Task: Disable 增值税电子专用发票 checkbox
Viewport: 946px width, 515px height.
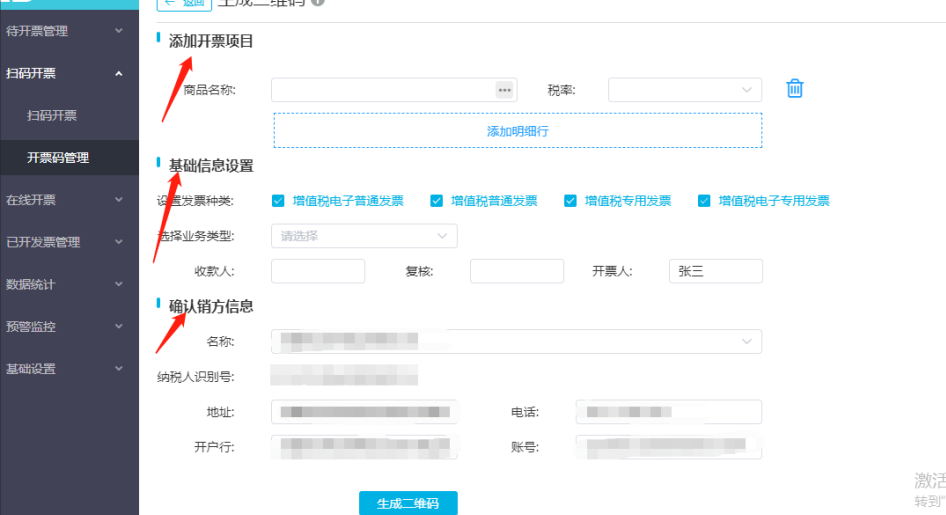Action: point(704,201)
